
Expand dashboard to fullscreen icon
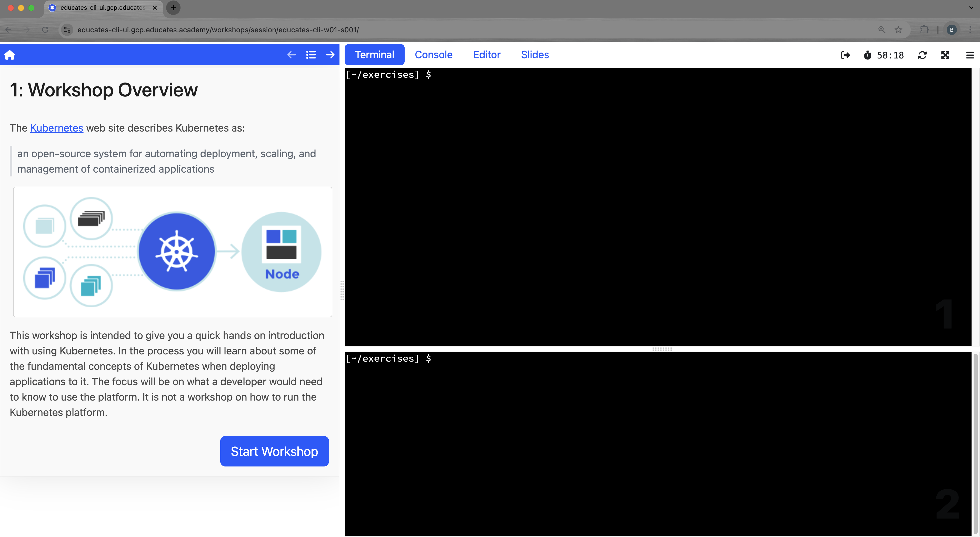click(x=945, y=56)
